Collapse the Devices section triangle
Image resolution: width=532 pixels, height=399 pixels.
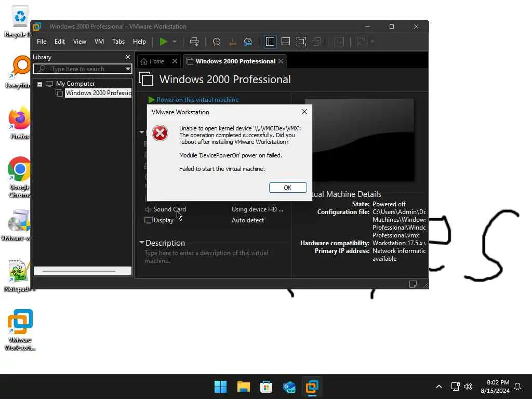pos(142,132)
